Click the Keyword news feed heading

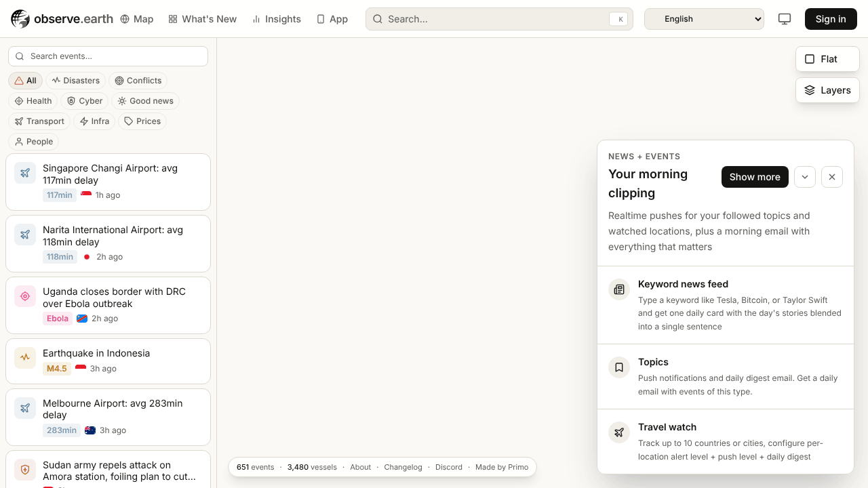click(683, 284)
